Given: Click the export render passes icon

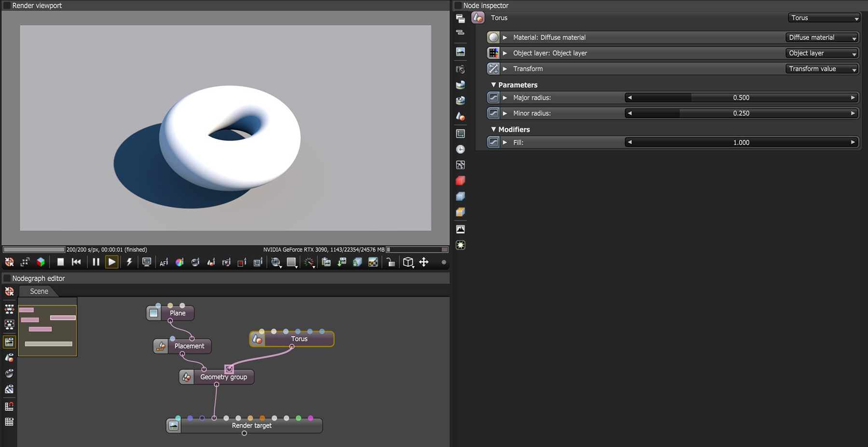Looking at the screenshot, I should tap(357, 262).
